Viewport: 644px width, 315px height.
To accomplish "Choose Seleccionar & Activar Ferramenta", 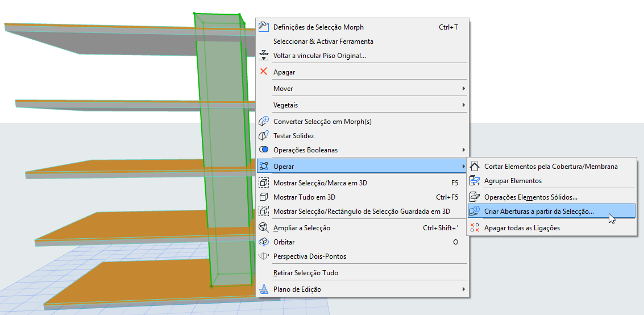I will click(362, 41).
